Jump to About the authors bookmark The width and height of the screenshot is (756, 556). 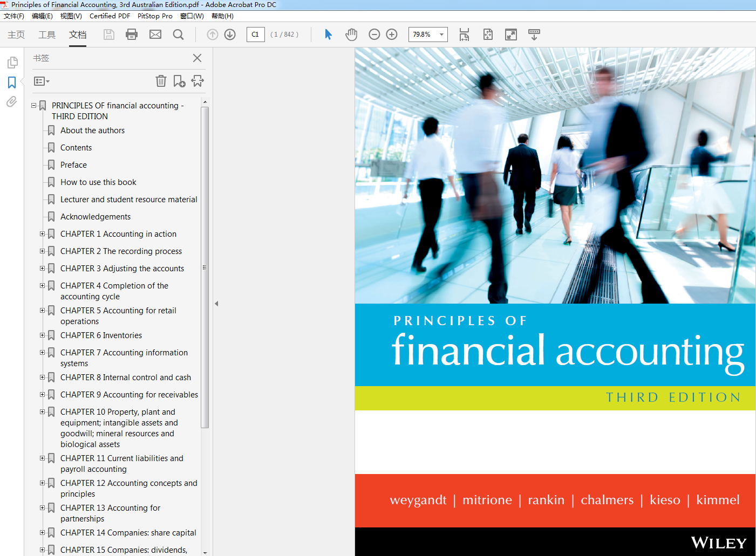coord(92,131)
